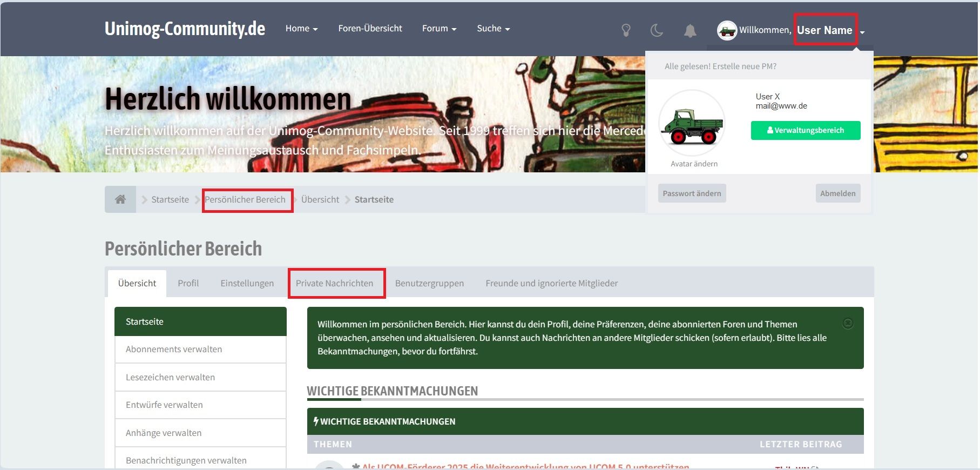Switch to Private Nachrichten tab
The height and width of the screenshot is (470, 980).
(x=334, y=283)
